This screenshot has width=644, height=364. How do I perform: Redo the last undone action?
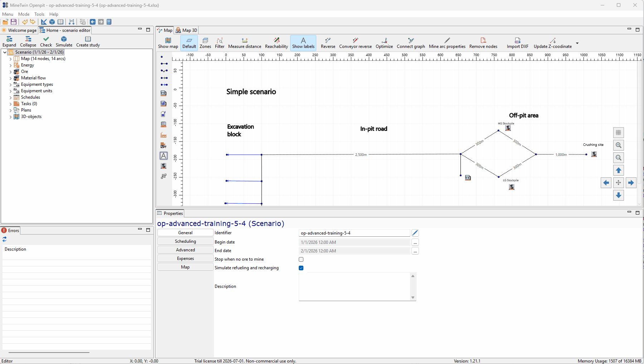pos(33,22)
